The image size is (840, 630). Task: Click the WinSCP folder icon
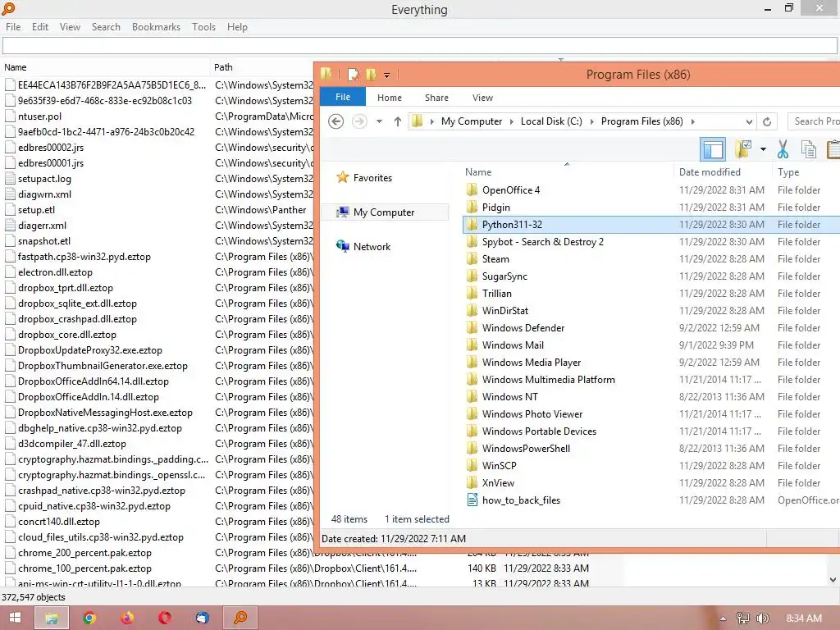pyautogui.click(x=472, y=466)
